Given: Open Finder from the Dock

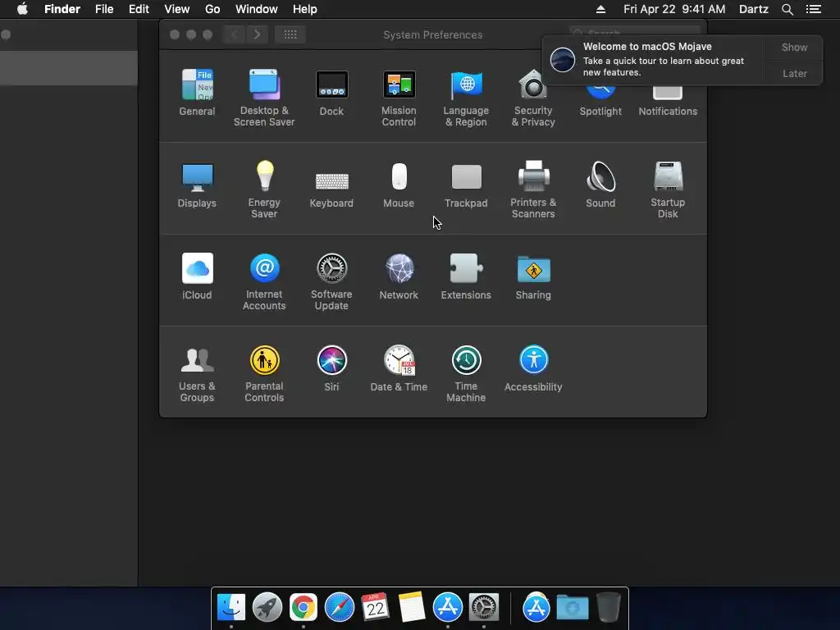Looking at the screenshot, I should (x=231, y=608).
